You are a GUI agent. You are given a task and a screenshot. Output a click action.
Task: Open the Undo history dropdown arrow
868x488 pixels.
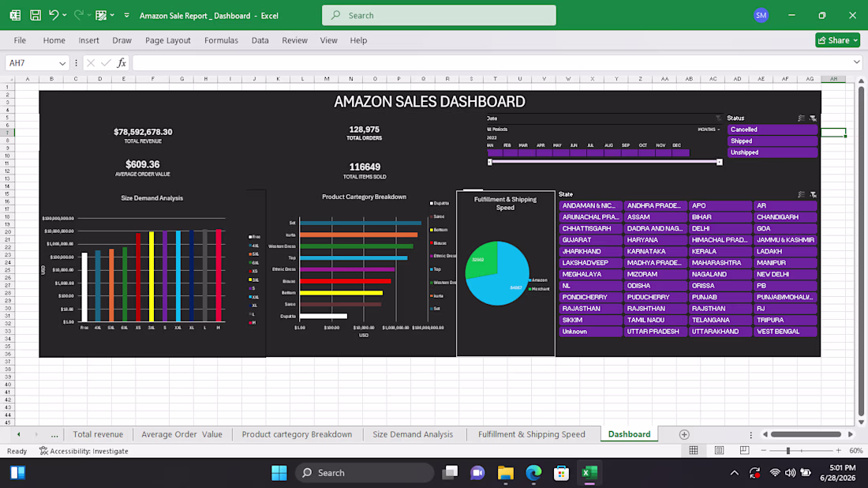tap(64, 16)
